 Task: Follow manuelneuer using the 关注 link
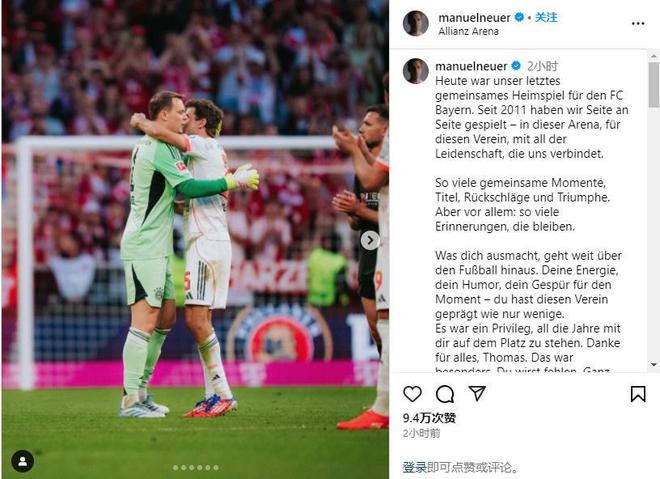click(546, 17)
